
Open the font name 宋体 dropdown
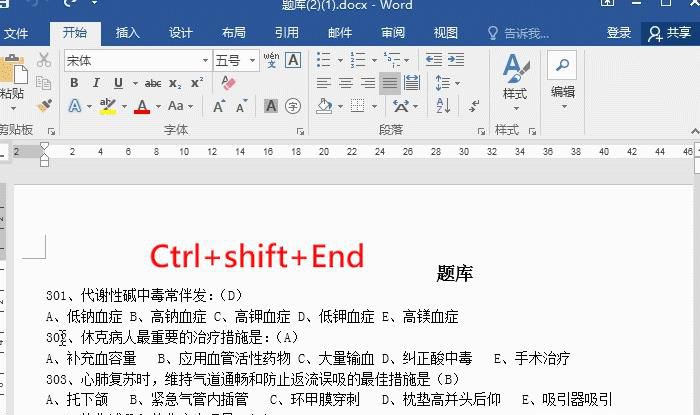(205, 60)
